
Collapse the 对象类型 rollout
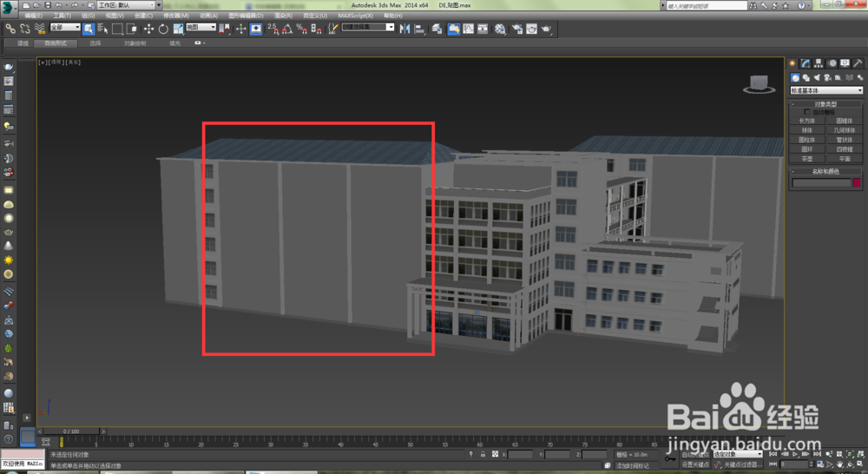[x=825, y=104]
